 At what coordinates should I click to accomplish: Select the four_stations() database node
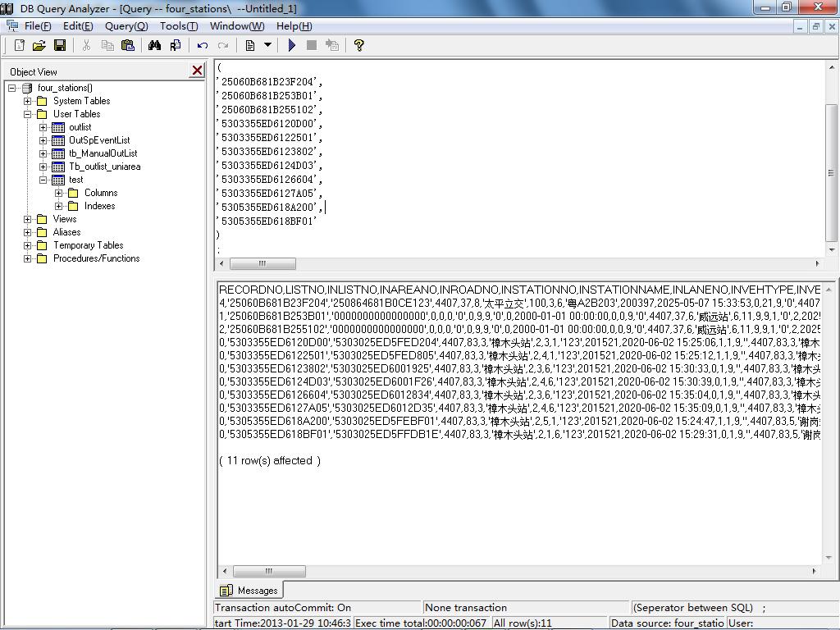tap(65, 88)
